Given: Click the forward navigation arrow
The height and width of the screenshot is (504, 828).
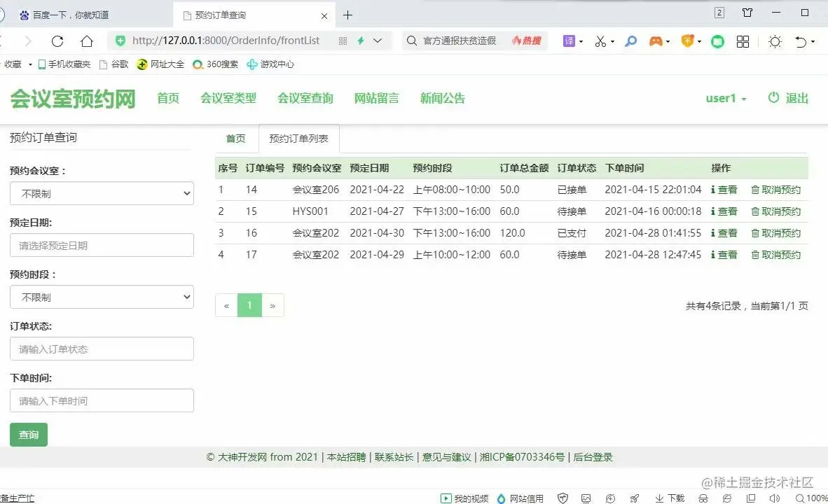Looking at the screenshot, I should point(28,41).
